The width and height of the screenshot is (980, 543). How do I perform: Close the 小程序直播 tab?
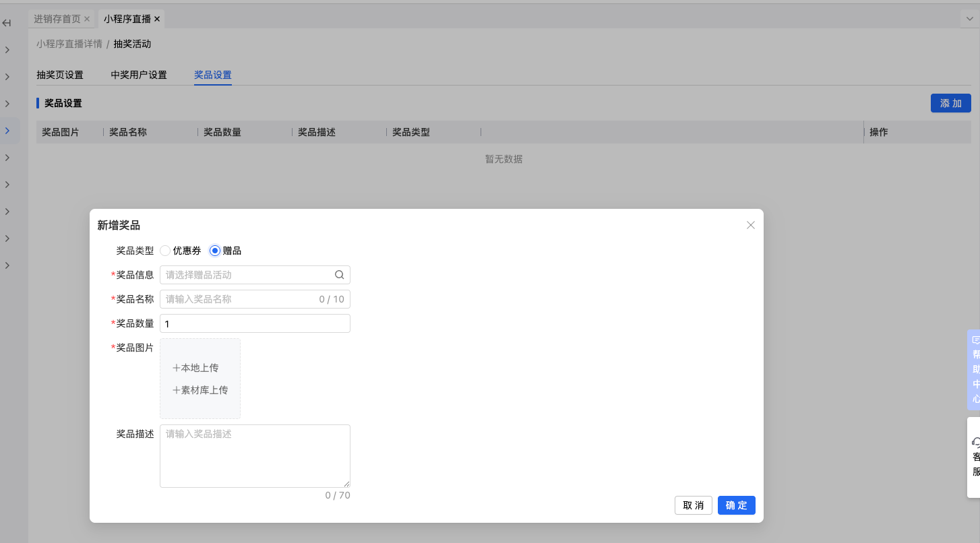(157, 19)
